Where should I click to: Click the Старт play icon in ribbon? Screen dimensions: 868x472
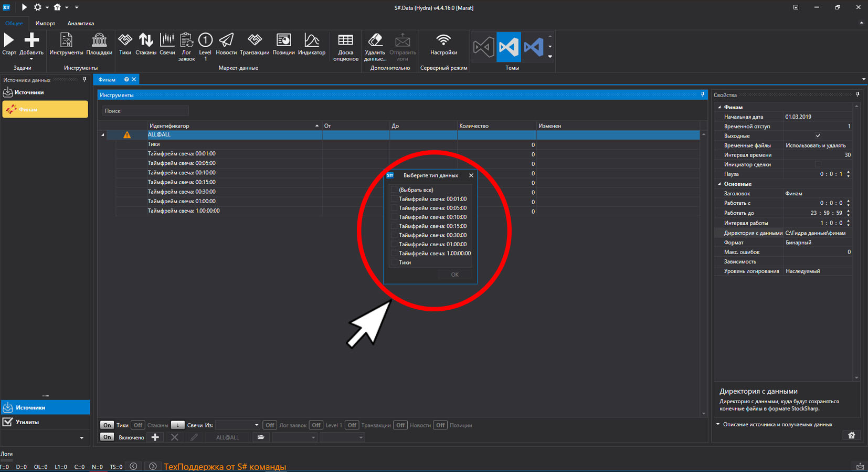pyautogui.click(x=9, y=40)
